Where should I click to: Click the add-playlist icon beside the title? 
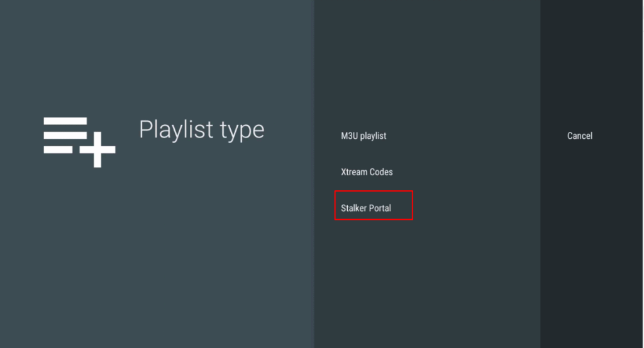pos(79,141)
